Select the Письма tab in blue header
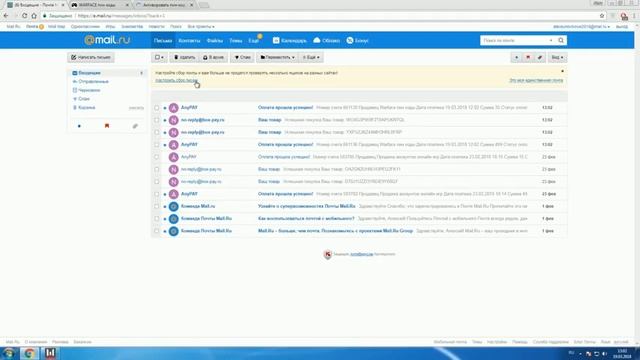Image resolution: width=640 pixels, height=360 pixels. tap(163, 41)
